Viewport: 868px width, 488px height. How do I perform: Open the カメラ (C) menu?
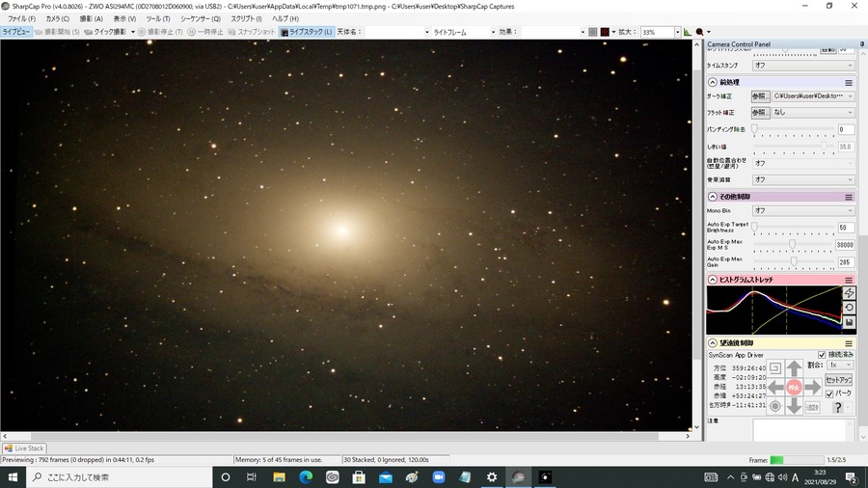(58, 19)
